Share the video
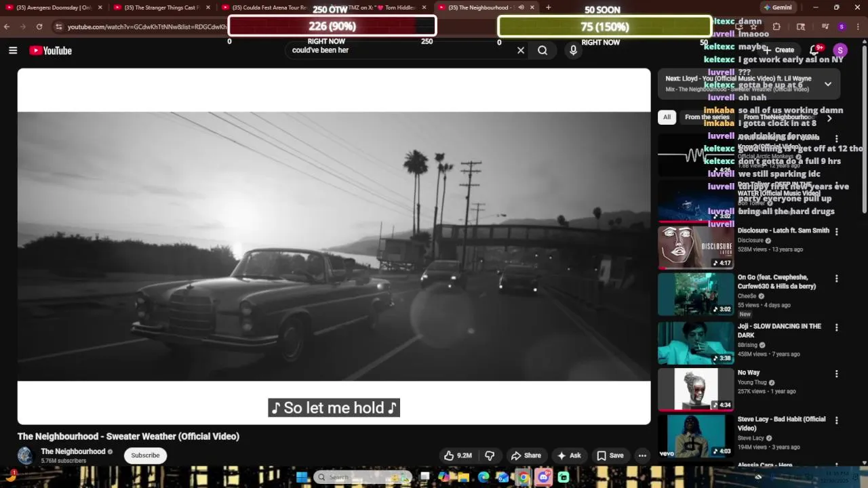The width and height of the screenshot is (868, 488). [526, 455]
